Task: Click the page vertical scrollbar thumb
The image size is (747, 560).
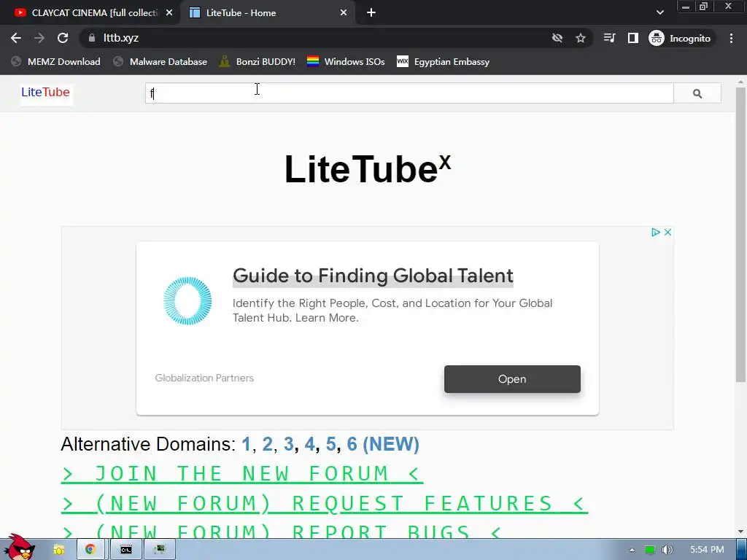Action: pos(740,233)
